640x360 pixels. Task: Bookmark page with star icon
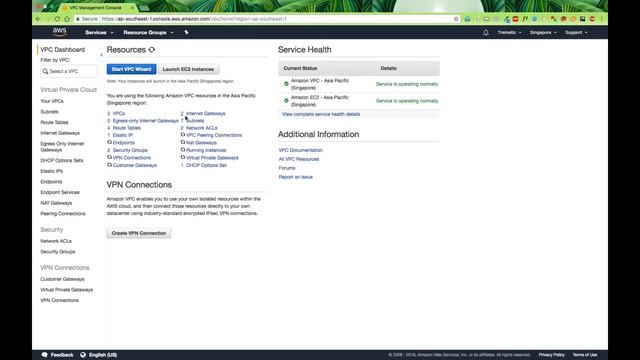coord(456,19)
